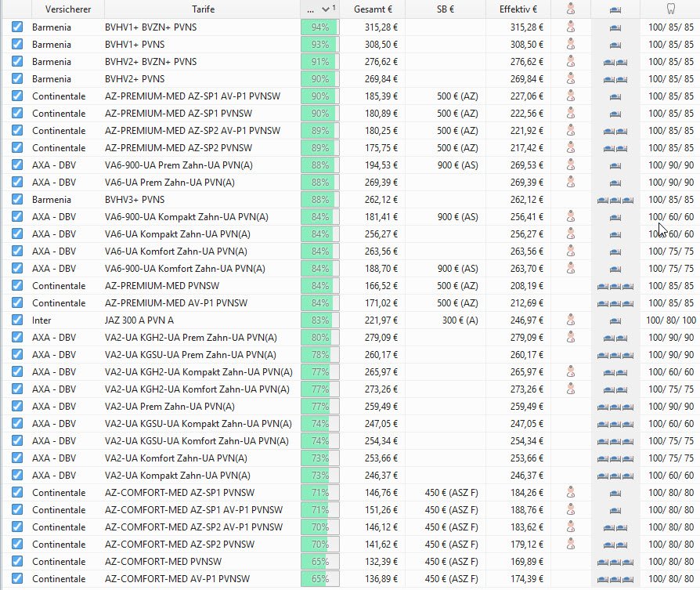Image resolution: width=700 pixels, height=590 pixels.
Task: Click person icon in VA6-UA Prem Zahn-UA PVN(A) row
Action: point(571,182)
